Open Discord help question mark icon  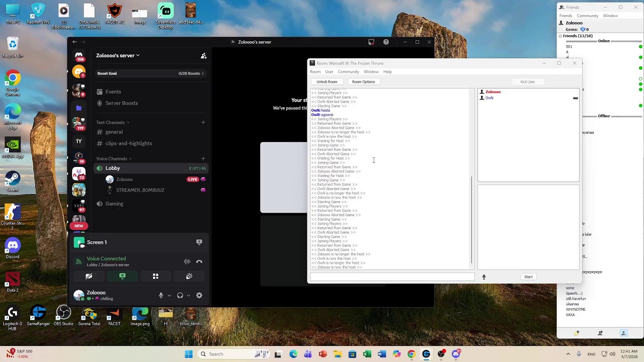coord(386,42)
